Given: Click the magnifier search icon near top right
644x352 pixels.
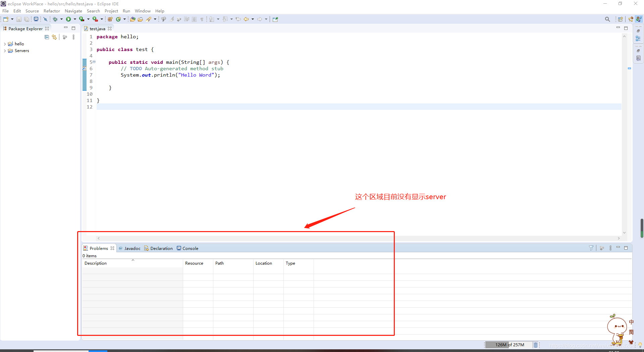Looking at the screenshot, I should [607, 19].
